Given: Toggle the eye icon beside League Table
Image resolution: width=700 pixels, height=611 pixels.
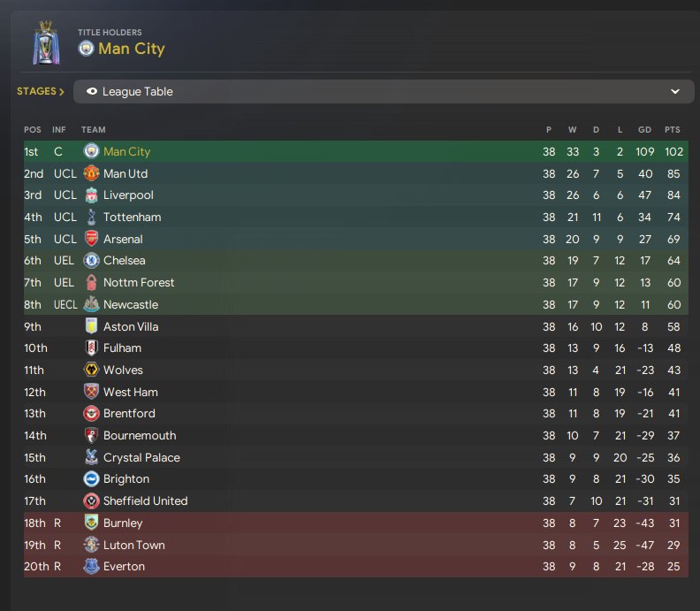Looking at the screenshot, I should click(x=92, y=92).
